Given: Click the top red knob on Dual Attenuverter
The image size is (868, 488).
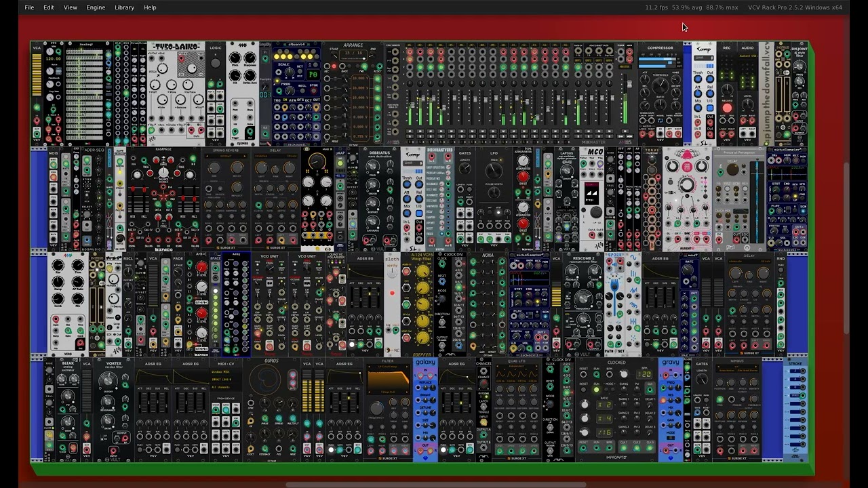Looking at the screenshot, I should pyautogui.click(x=523, y=177).
